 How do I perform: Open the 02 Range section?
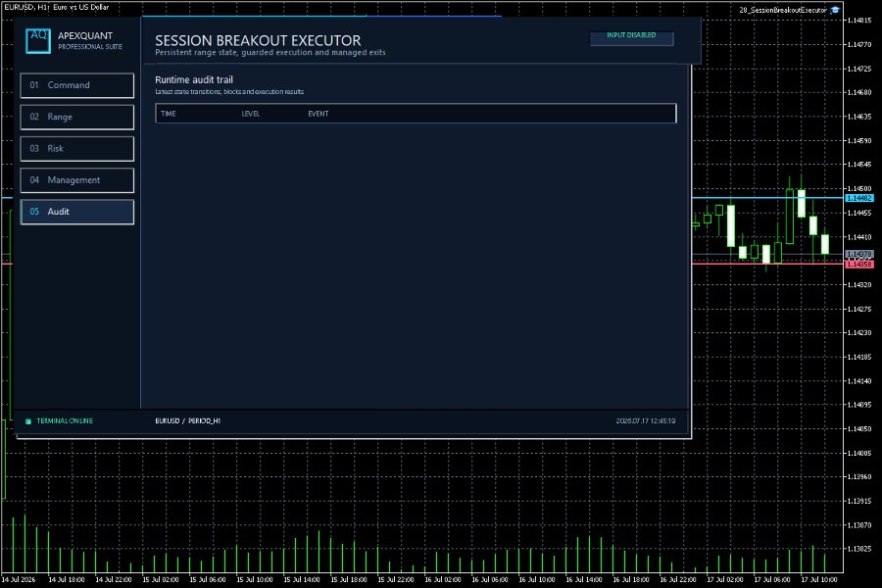click(77, 117)
